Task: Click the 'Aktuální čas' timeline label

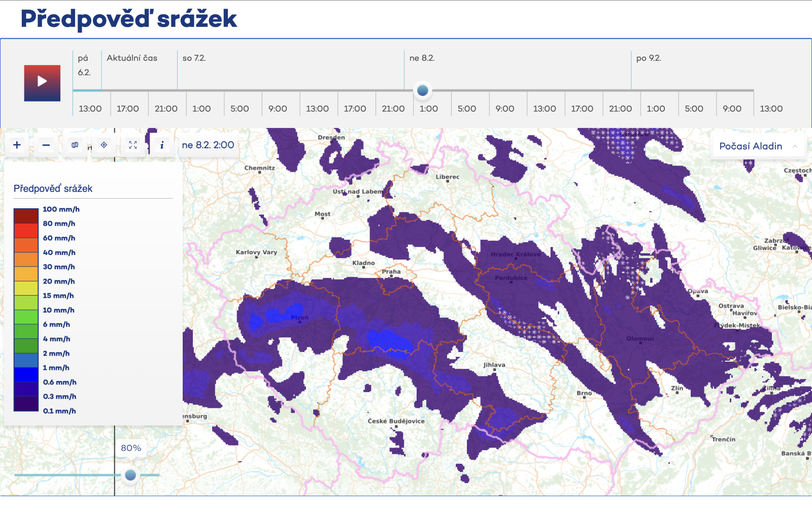Action: [x=132, y=58]
